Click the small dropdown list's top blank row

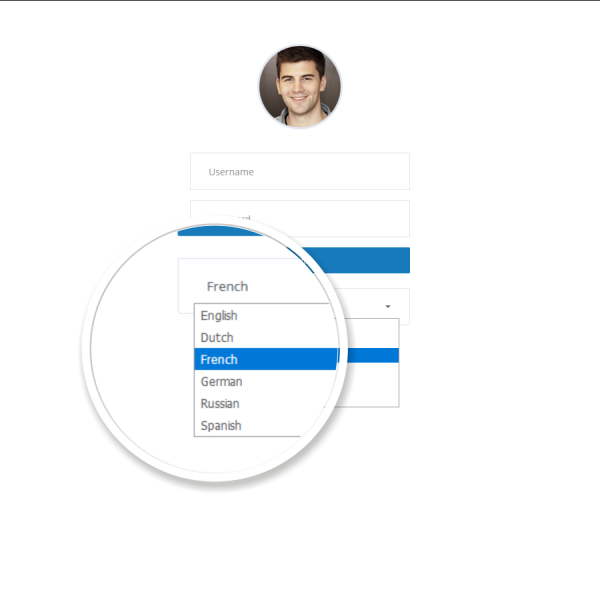tap(368, 333)
